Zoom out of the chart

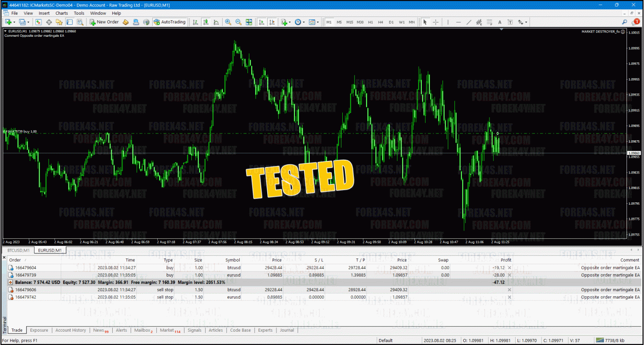pyautogui.click(x=238, y=22)
